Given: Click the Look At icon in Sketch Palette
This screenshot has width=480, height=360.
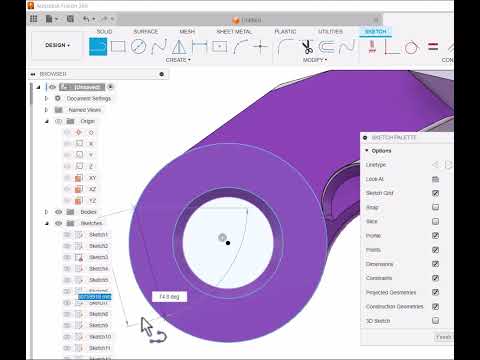Looking at the screenshot, I should (435, 179).
